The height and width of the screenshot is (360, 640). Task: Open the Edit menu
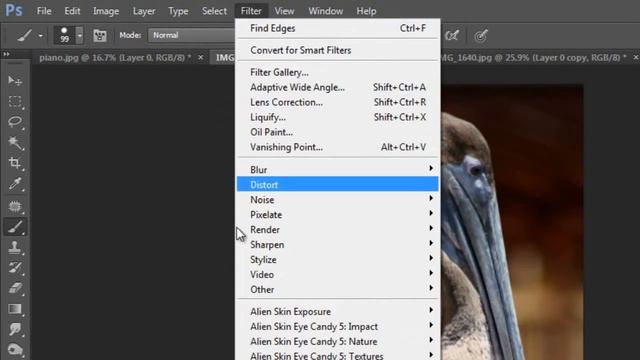[x=72, y=11]
